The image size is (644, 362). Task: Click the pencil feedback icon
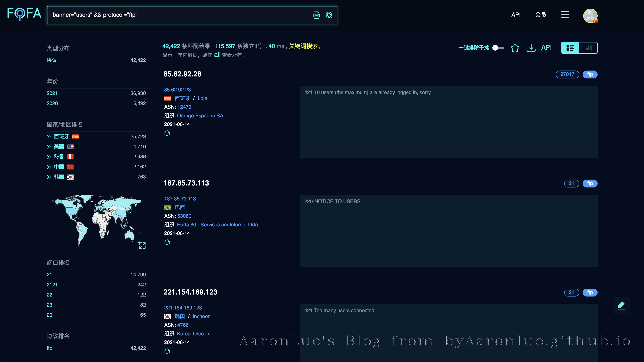coord(621,306)
